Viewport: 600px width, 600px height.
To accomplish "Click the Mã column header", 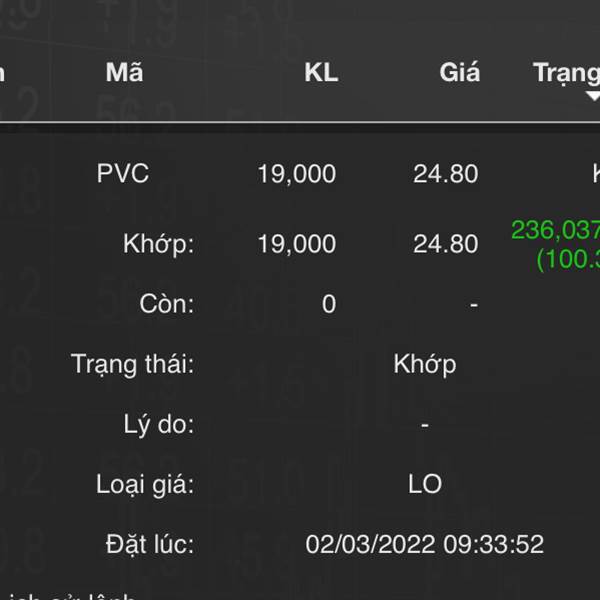I will 124,72.
